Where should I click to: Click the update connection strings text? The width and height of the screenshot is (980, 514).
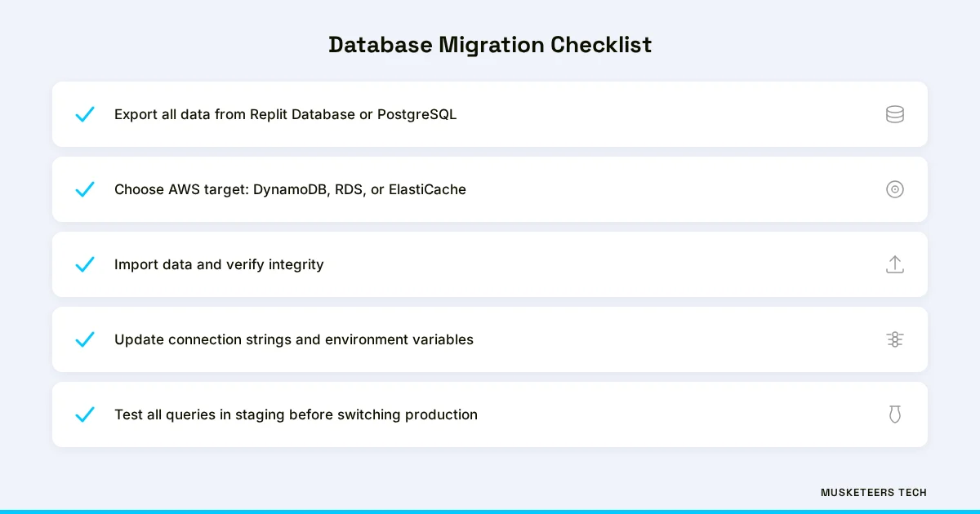pyautogui.click(x=294, y=339)
